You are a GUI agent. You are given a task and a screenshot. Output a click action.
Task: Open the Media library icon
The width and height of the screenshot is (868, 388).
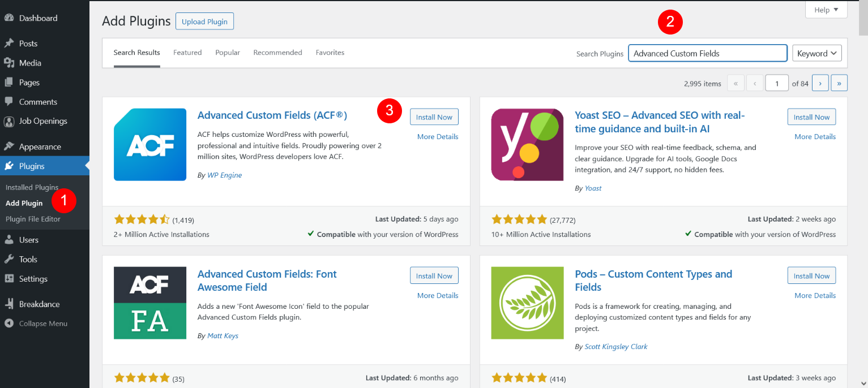pyautogui.click(x=9, y=63)
